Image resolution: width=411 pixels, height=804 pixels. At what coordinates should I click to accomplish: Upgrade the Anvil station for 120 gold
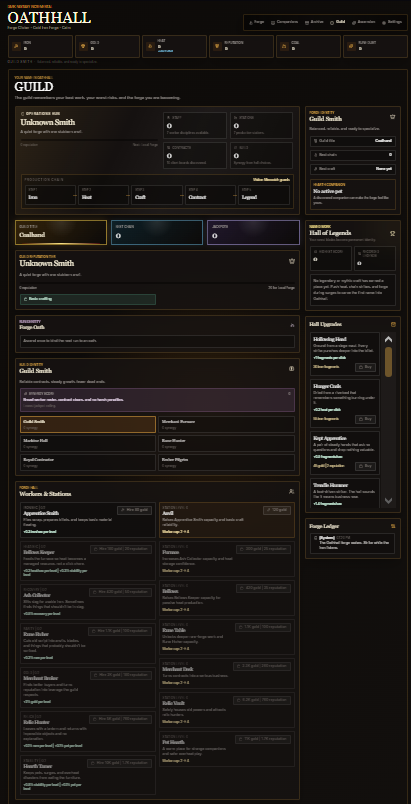pos(277,510)
